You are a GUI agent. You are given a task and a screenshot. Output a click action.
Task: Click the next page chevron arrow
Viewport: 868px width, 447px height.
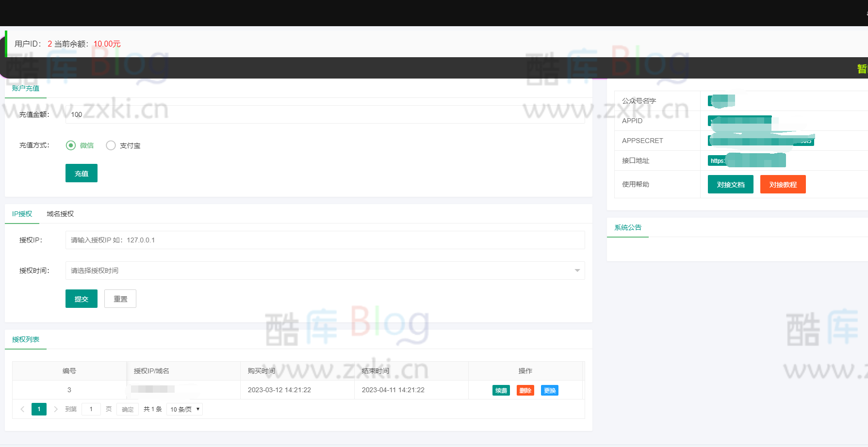[x=56, y=409]
